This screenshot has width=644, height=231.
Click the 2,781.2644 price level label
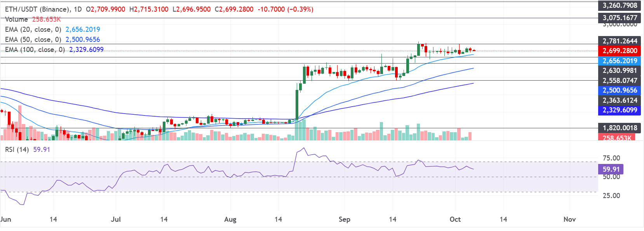pyautogui.click(x=620, y=41)
